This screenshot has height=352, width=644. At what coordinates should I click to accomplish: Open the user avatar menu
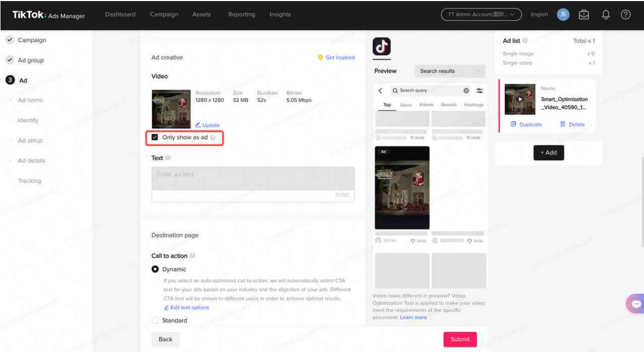pos(563,15)
